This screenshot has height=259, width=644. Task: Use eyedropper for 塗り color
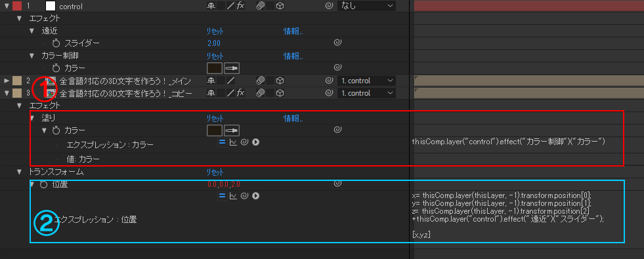point(232,130)
